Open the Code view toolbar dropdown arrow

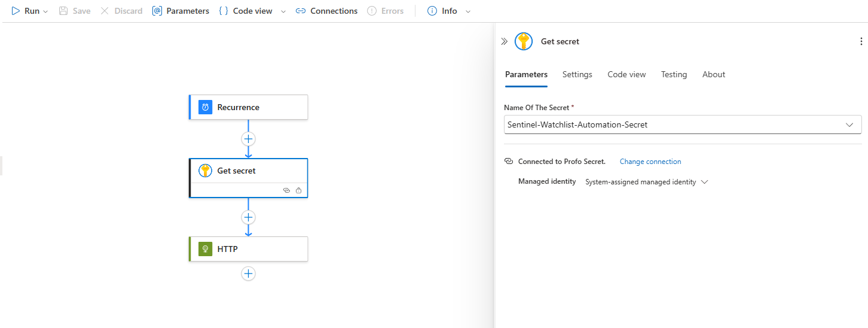283,11
